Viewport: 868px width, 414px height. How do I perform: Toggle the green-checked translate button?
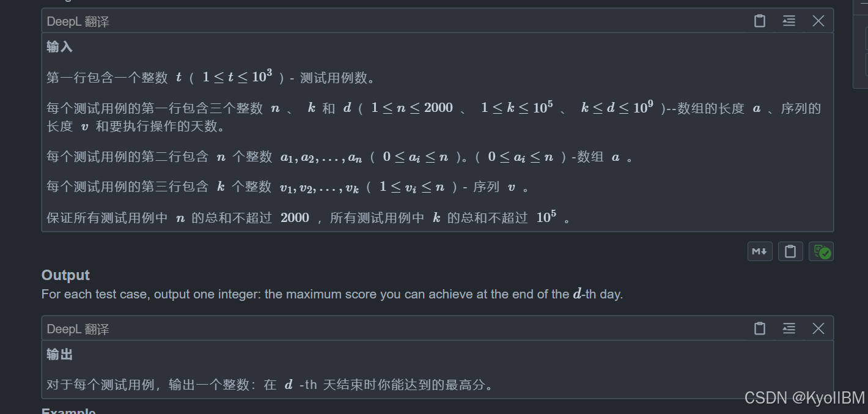click(821, 251)
